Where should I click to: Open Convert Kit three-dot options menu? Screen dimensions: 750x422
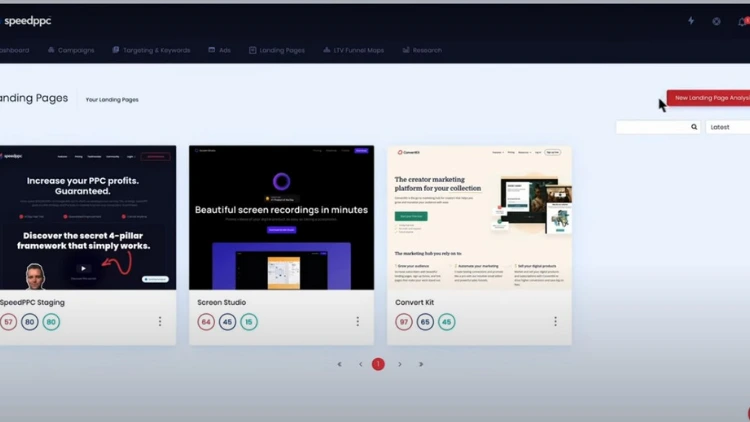pos(555,322)
